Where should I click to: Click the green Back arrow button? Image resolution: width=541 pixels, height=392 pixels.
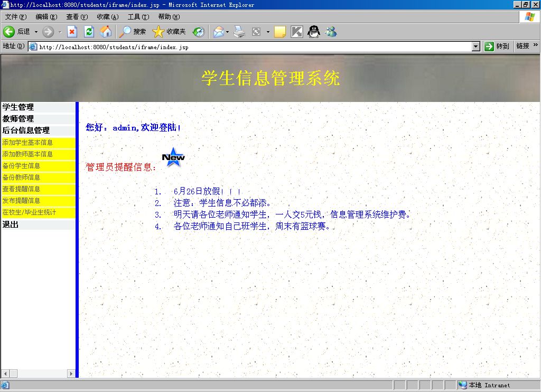click(x=9, y=32)
